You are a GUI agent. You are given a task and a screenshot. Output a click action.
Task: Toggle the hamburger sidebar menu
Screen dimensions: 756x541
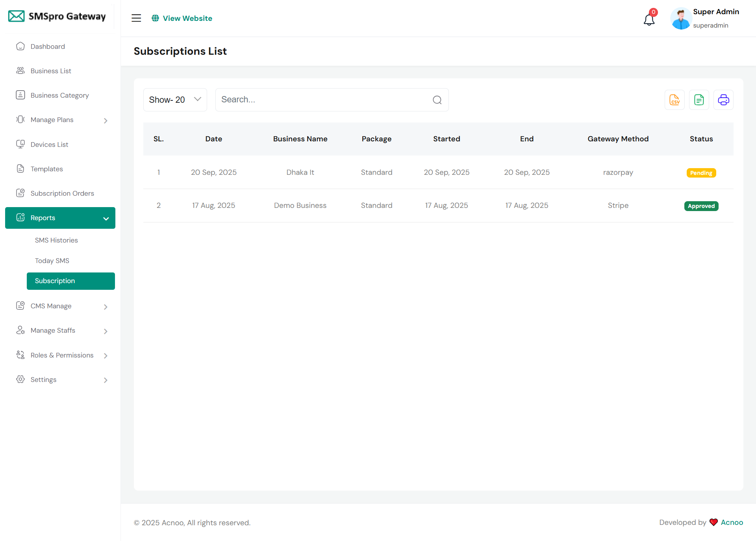coord(136,18)
